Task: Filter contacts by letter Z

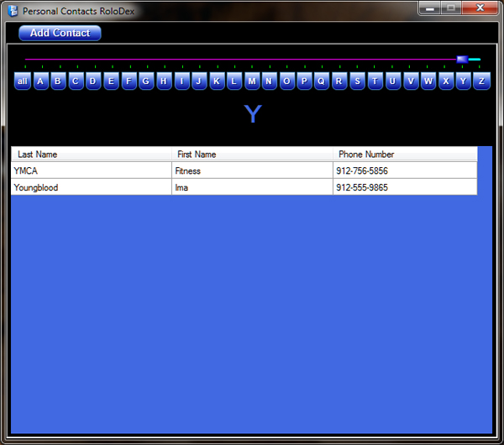Action: pos(481,81)
